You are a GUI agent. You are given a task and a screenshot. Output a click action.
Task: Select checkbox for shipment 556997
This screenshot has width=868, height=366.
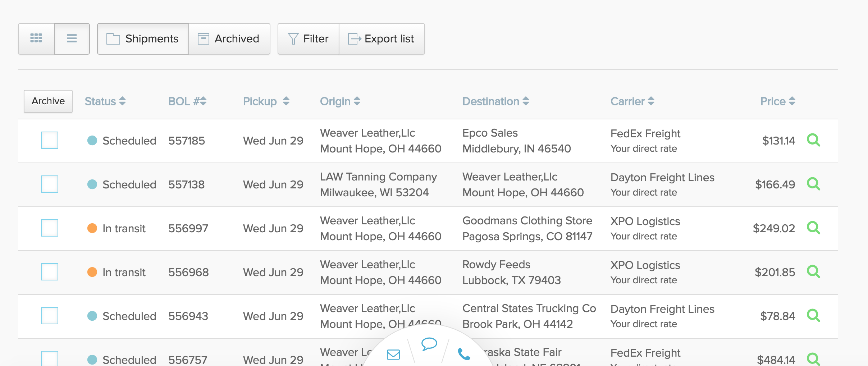50,228
